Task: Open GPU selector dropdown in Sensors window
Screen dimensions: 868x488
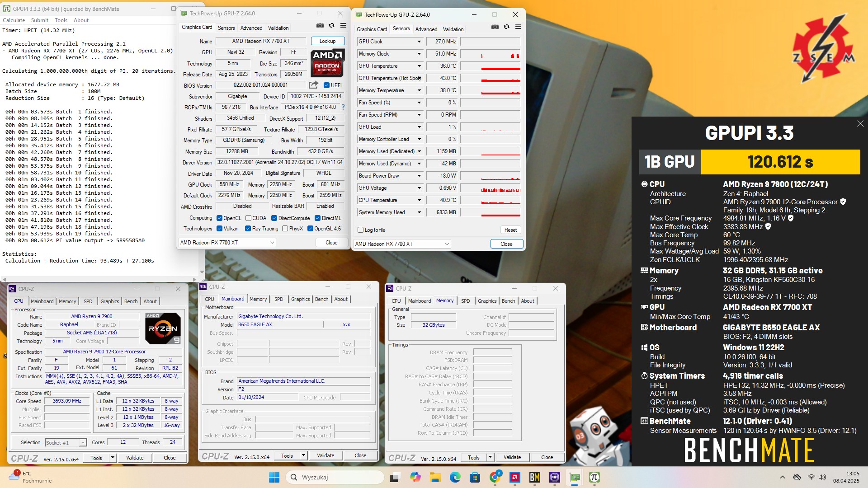Action: coord(402,244)
